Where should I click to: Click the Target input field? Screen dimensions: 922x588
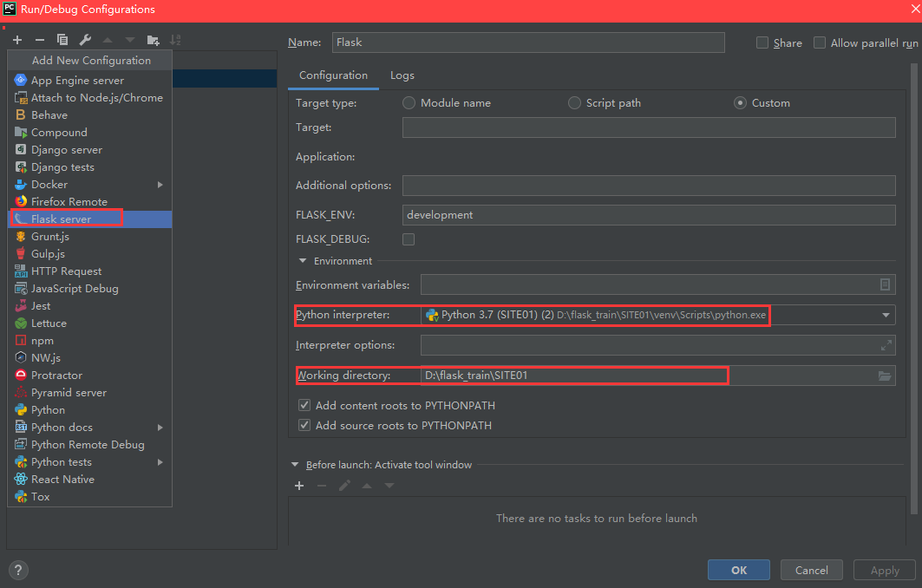[x=649, y=127]
